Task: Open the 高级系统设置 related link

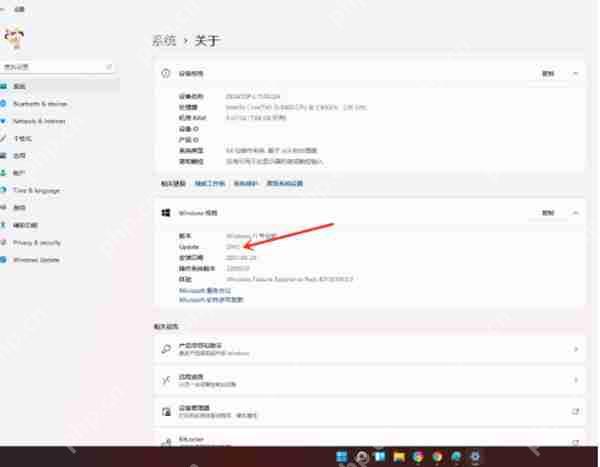Action: click(x=285, y=183)
